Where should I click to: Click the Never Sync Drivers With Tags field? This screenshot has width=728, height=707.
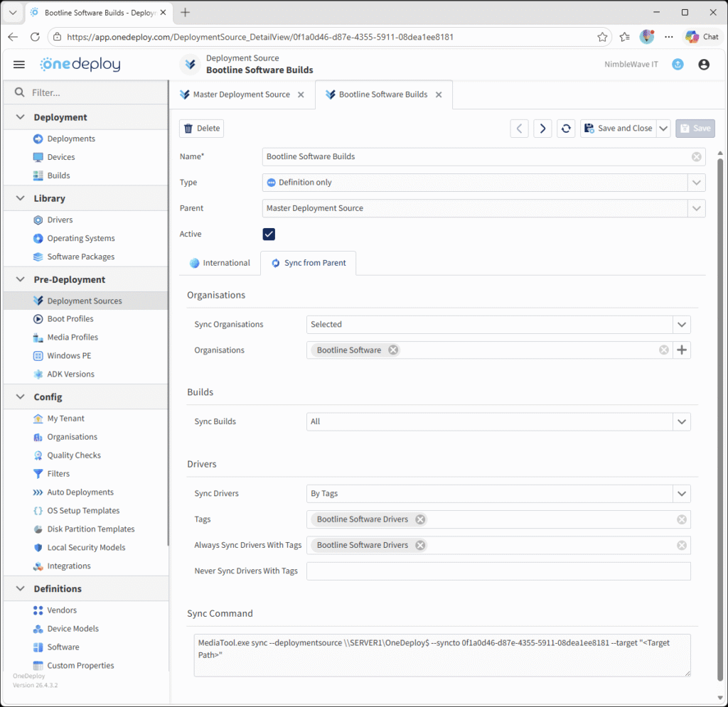tap(498, 571)
